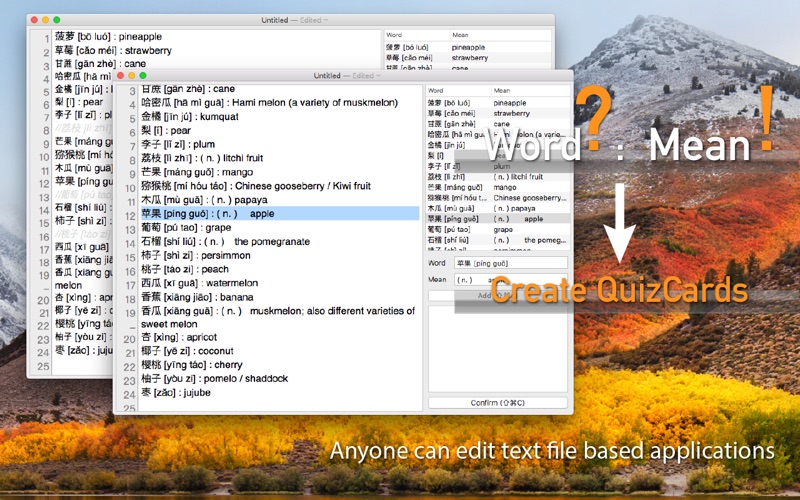Focus the Mean input field showing ( n. )
800x500 pixels.
click(x=511, y=280)
